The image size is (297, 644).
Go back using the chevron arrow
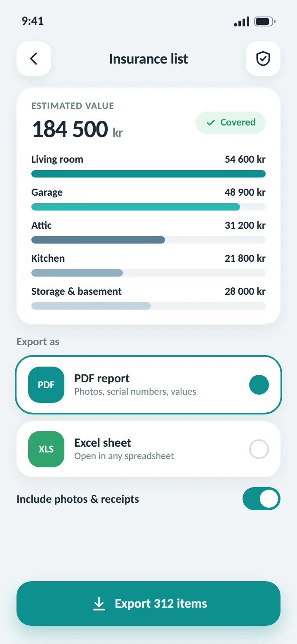[34, 59]
